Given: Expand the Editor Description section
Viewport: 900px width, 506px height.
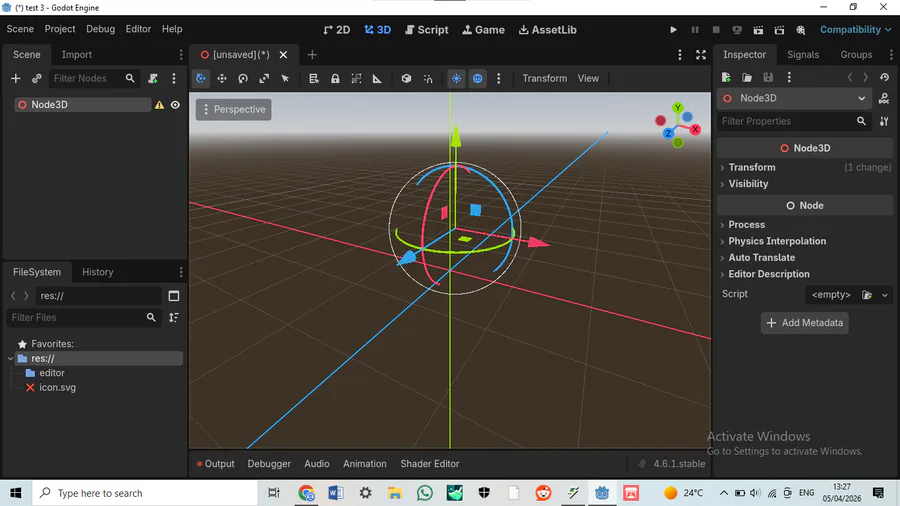Looking at the screenshot, I should coord(805,274).
